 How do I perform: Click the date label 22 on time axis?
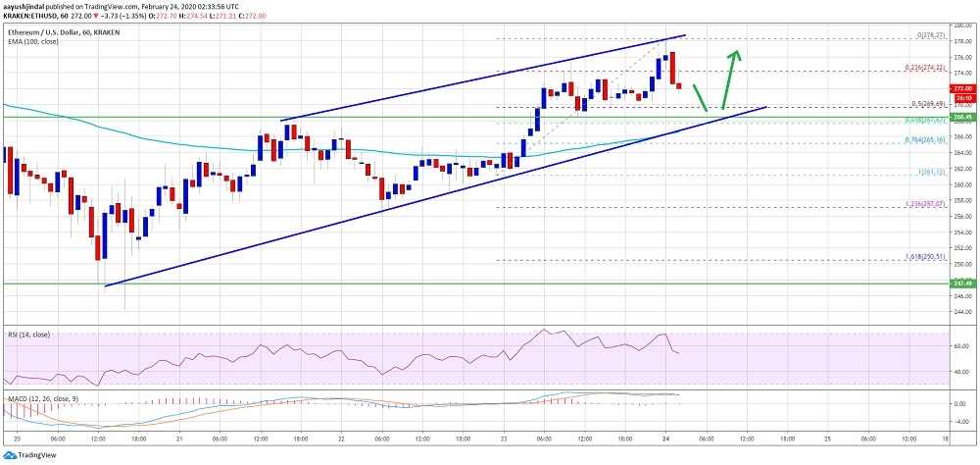(x=341, y=439)
